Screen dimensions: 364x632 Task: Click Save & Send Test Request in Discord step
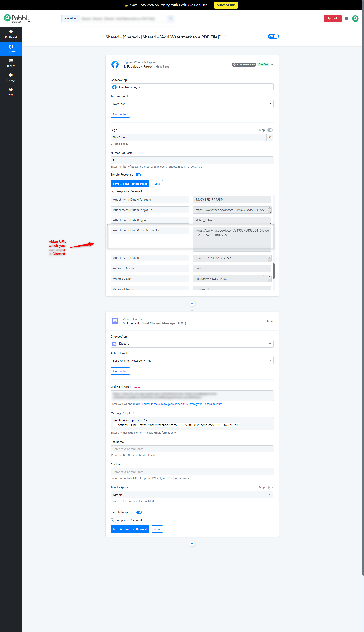[x=130, y=529]
